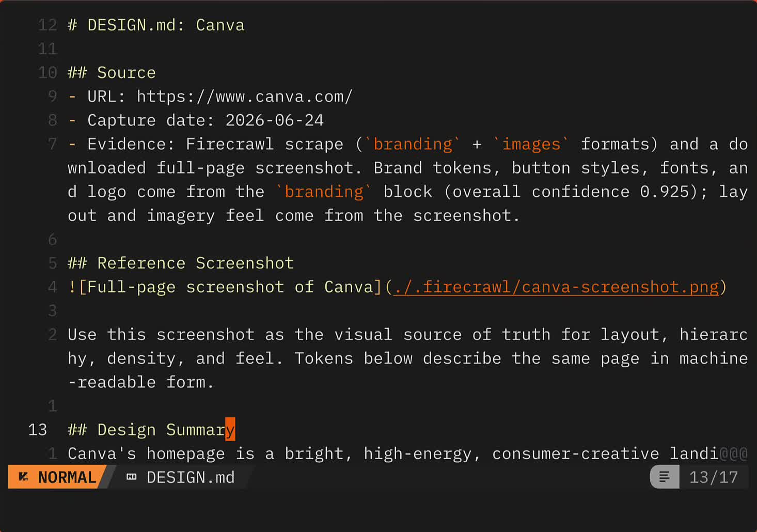757x532 pixels.
Task: Click the '-readable form.' wrapped line
Action: point(141,382)
